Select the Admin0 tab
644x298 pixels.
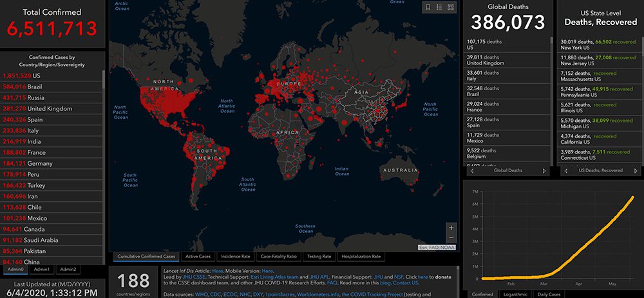[15, 269]
